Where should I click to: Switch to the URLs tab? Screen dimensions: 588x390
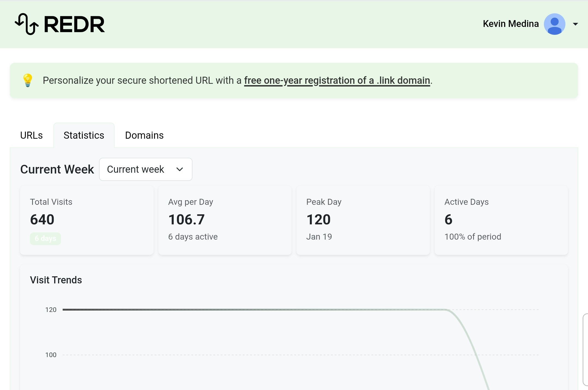[31, 135]
